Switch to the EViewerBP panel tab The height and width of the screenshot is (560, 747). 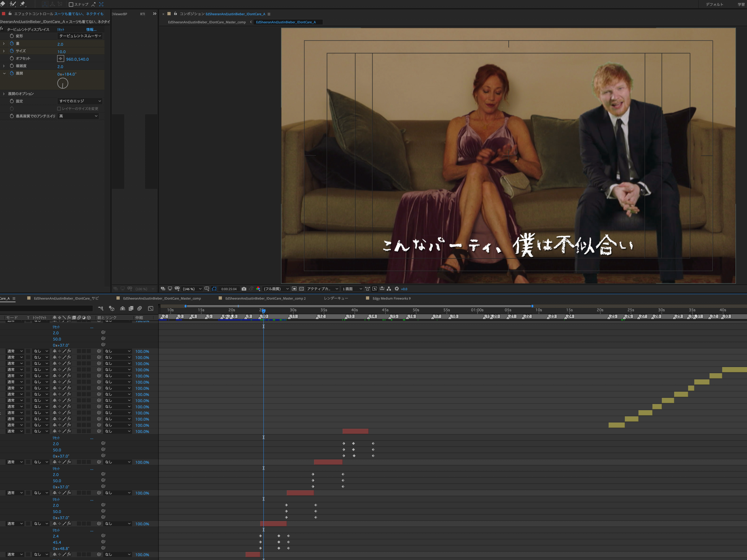click(120, 14)
